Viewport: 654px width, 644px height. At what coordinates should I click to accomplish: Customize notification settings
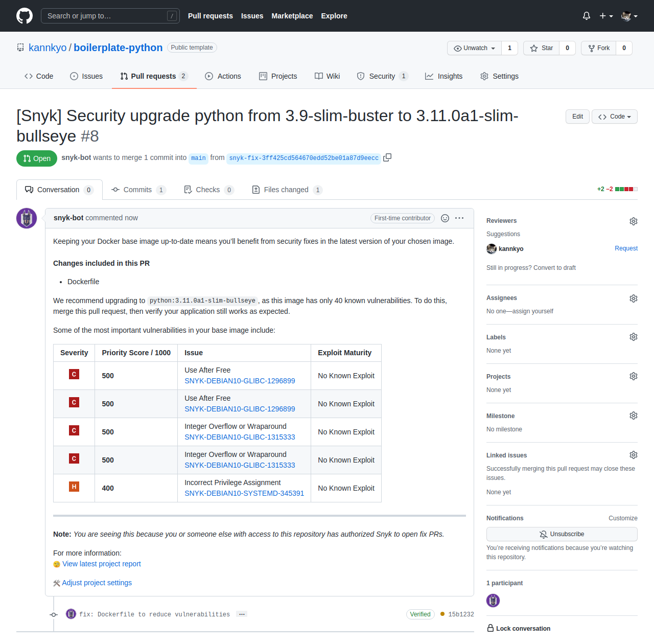coord(623,518)
